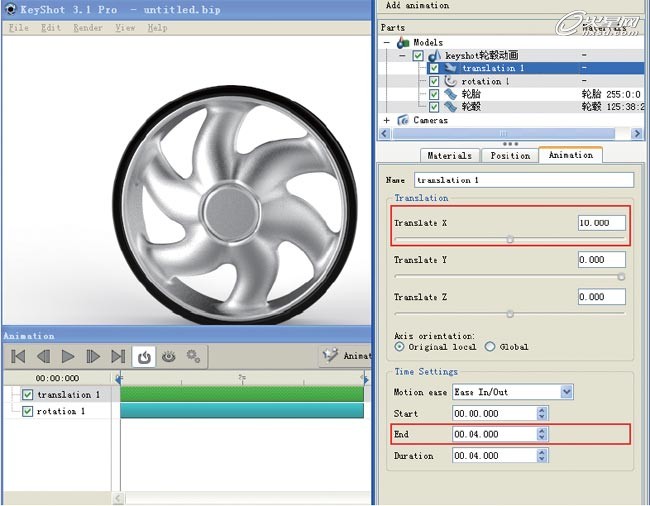Toggle the loop playback button
Image resolution: width=650 pixels, height=506 pixels.
[x=144, y=357]
